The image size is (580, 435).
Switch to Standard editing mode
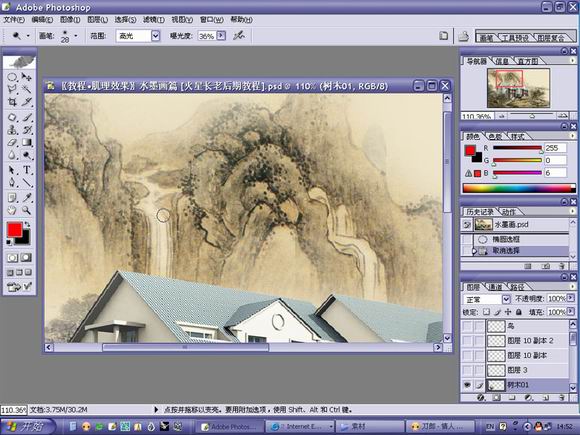click(12, 258)
